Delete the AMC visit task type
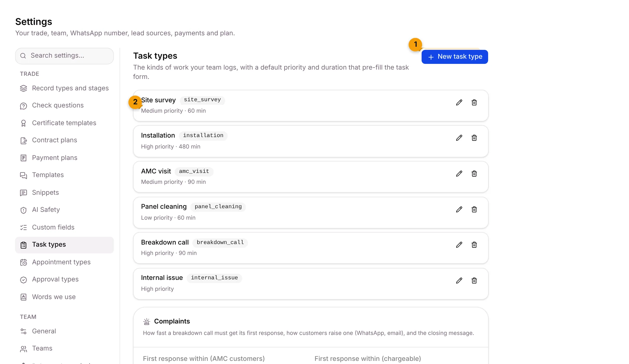629x364 pixels. (474, 174)
